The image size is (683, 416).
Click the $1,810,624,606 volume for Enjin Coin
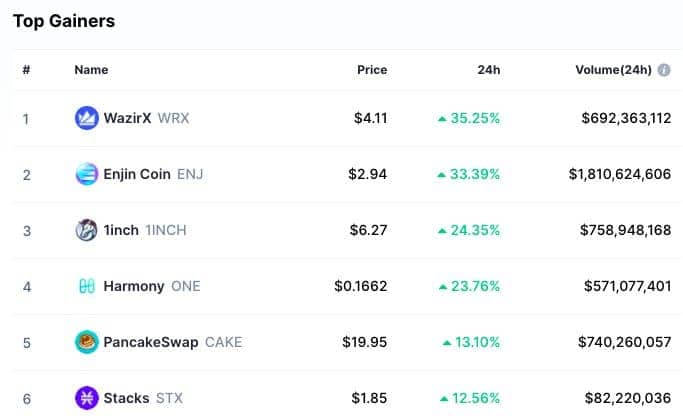tap(620, 174)
